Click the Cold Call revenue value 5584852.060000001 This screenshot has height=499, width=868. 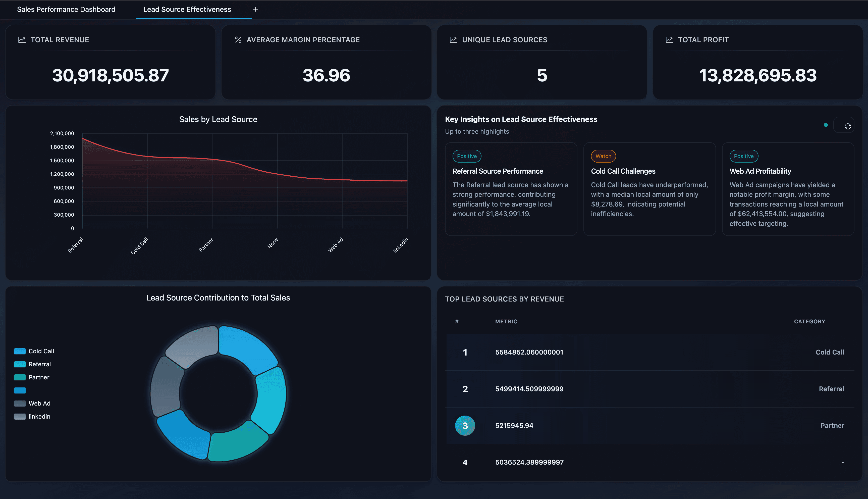(x=529, y=352)
